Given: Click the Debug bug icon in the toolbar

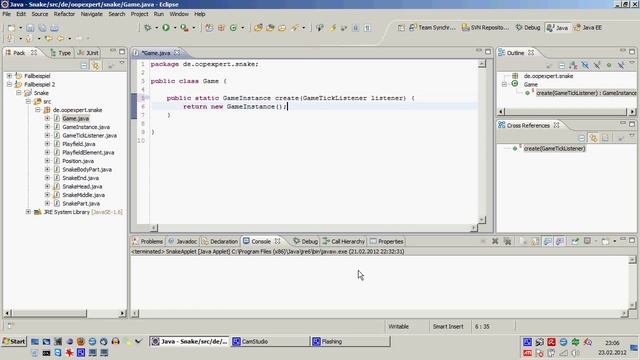Looking at the screenshot, I should [148, 28].
